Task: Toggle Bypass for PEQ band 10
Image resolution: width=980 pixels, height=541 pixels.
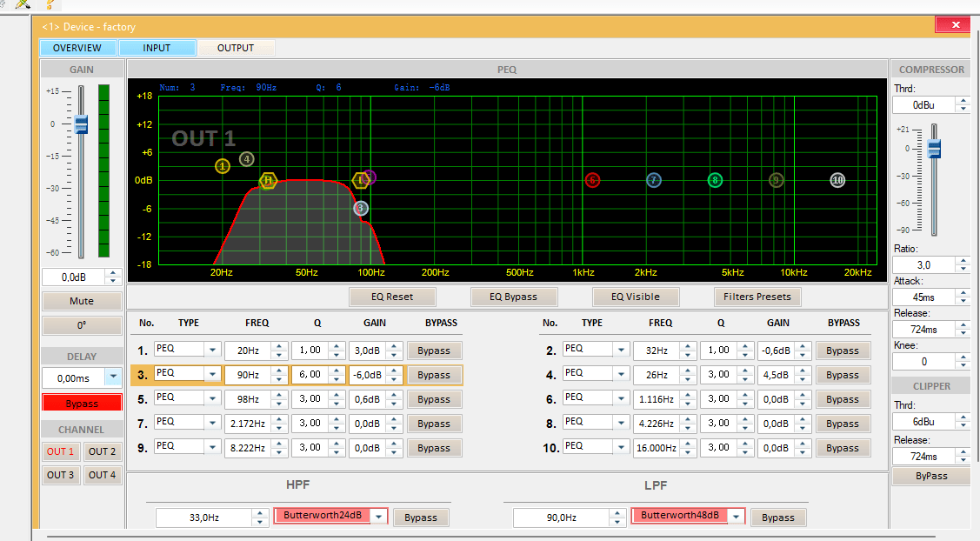Action: point(843,449)
